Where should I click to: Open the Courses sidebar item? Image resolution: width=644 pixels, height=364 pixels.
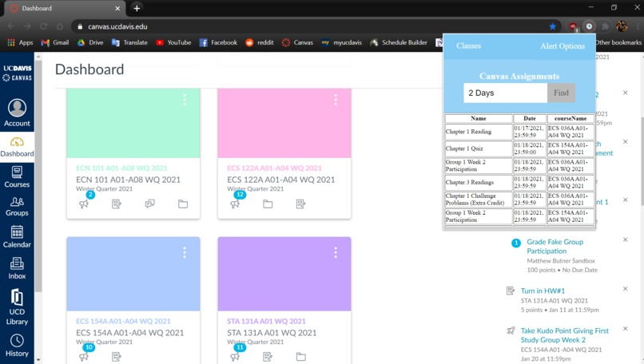[x=17, y=177]
